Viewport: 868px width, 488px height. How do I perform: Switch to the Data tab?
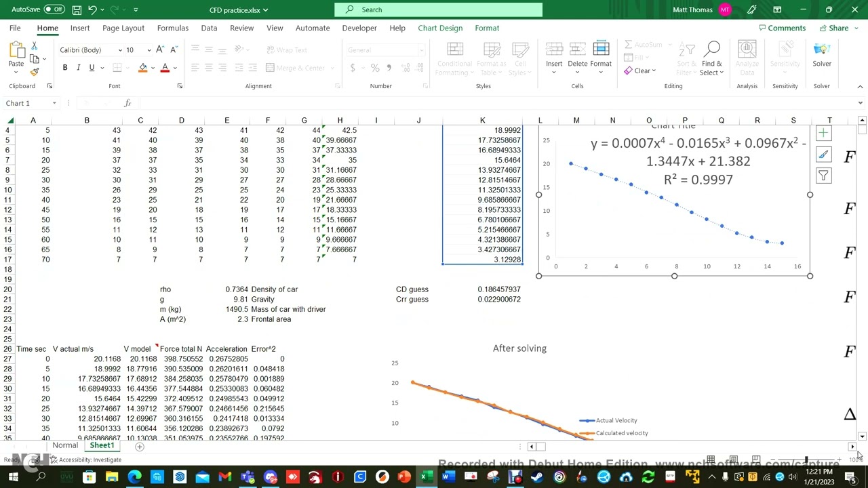tap(209, 28)
